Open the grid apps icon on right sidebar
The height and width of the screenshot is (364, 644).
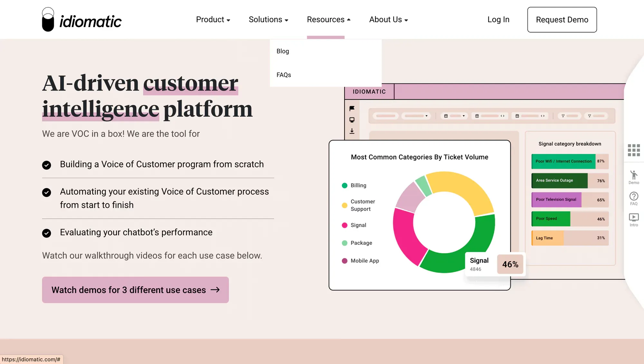click(x=634, y=150)
